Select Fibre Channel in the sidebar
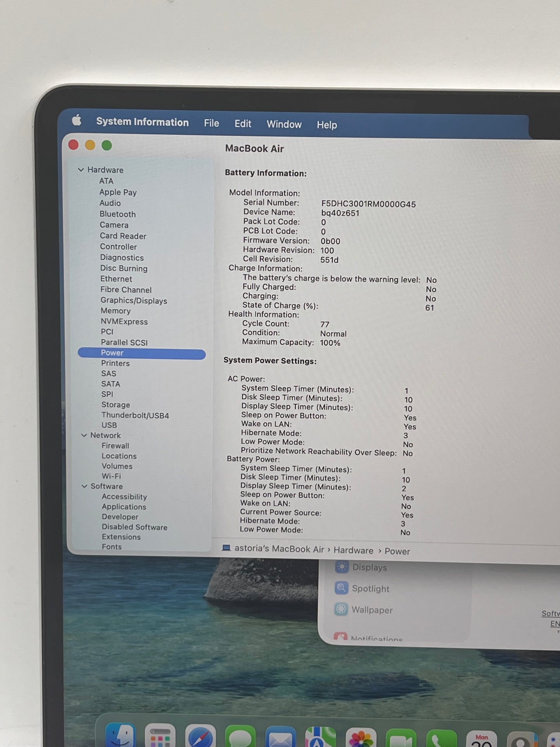Image resolution: width=560 pixels, height=747 pixels. point(126,290)
